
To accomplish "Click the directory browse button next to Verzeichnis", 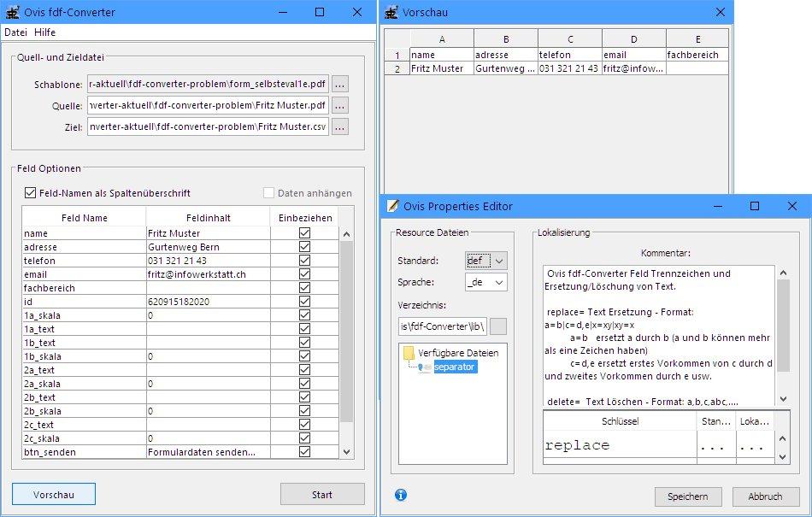I will pyautogui.click(x=497, y=326).
